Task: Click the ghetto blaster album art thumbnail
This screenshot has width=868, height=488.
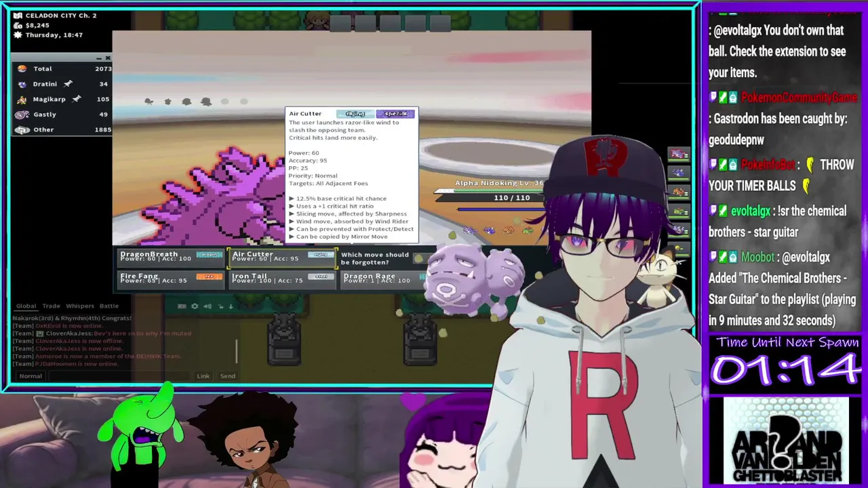Action: tap(786, 441)
